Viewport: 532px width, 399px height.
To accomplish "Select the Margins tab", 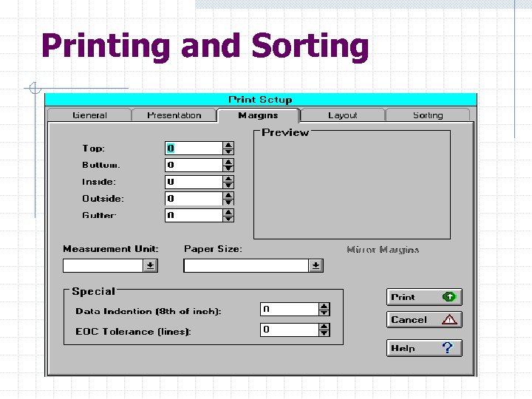I will (x=258, y=115).
